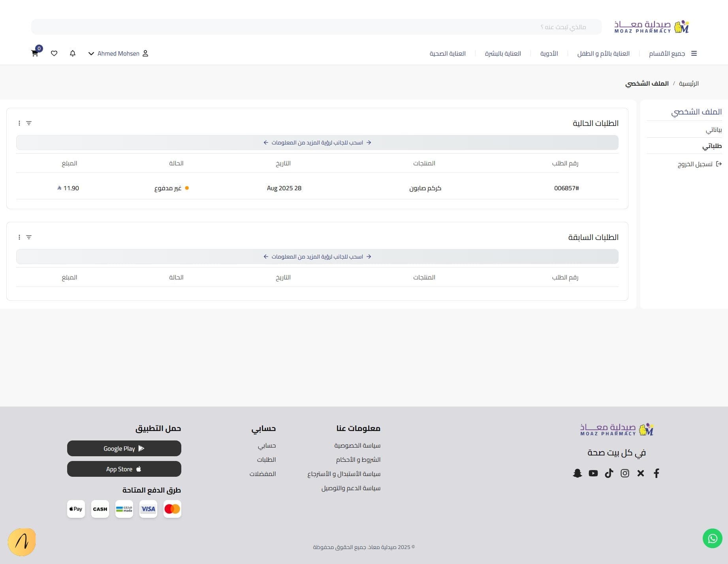The image size is (728, 564).
Task: Open the YouTube social icon
Action: point(593,473)
